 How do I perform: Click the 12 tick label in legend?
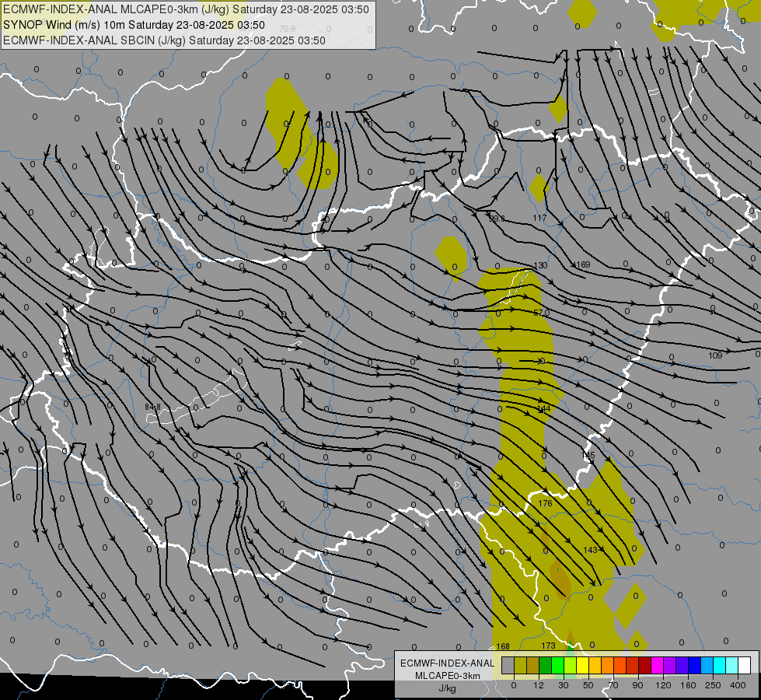click(539, 685)
